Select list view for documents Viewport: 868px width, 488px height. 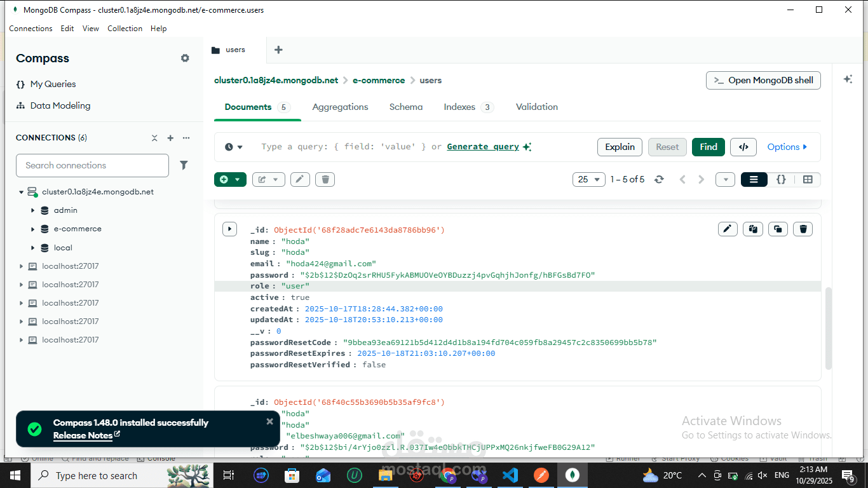point(754,180)
